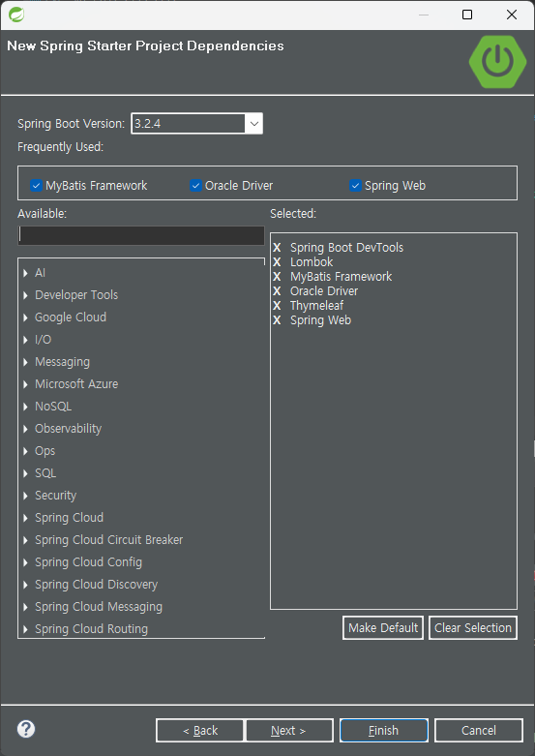Select Oracle Driver text in Selected list

point(324,290)
